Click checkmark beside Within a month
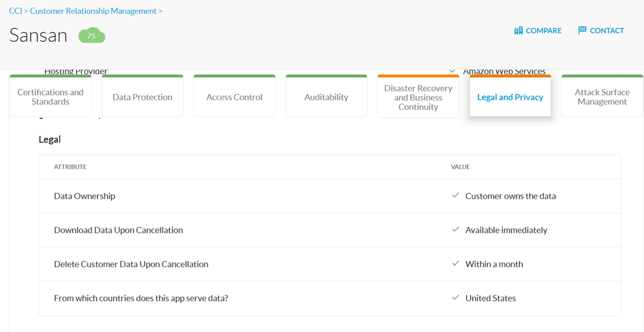 455,264
